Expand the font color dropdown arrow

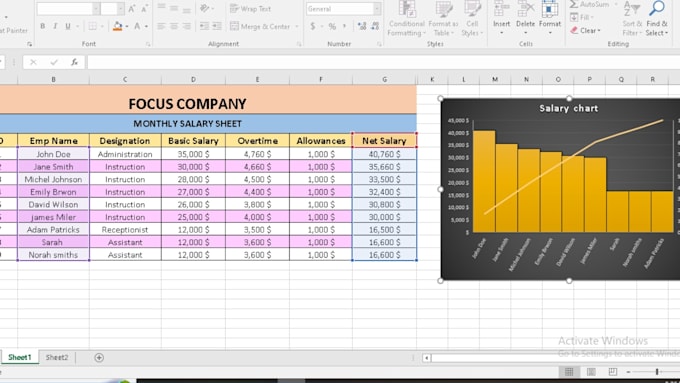147,26
